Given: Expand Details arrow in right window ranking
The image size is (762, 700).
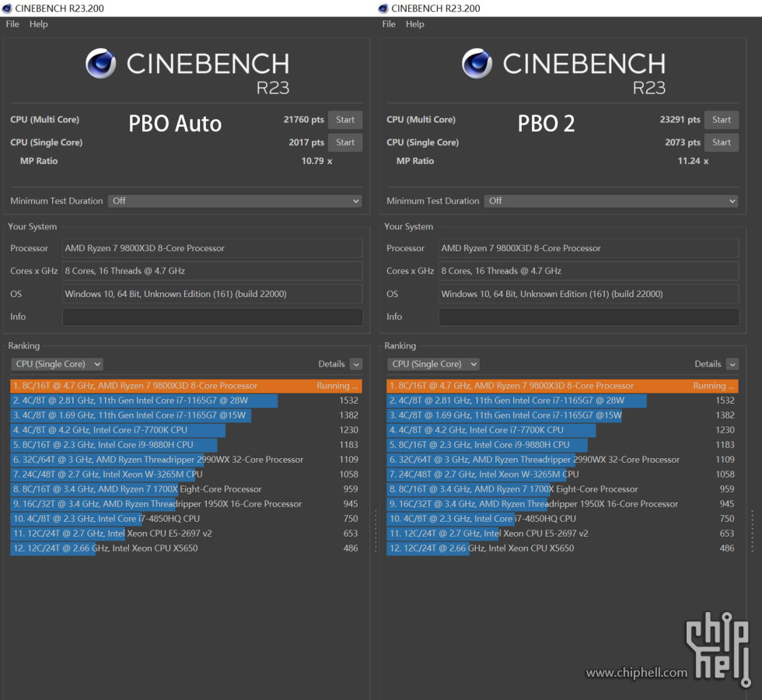Looking at the screenshot, I should 732,364.
